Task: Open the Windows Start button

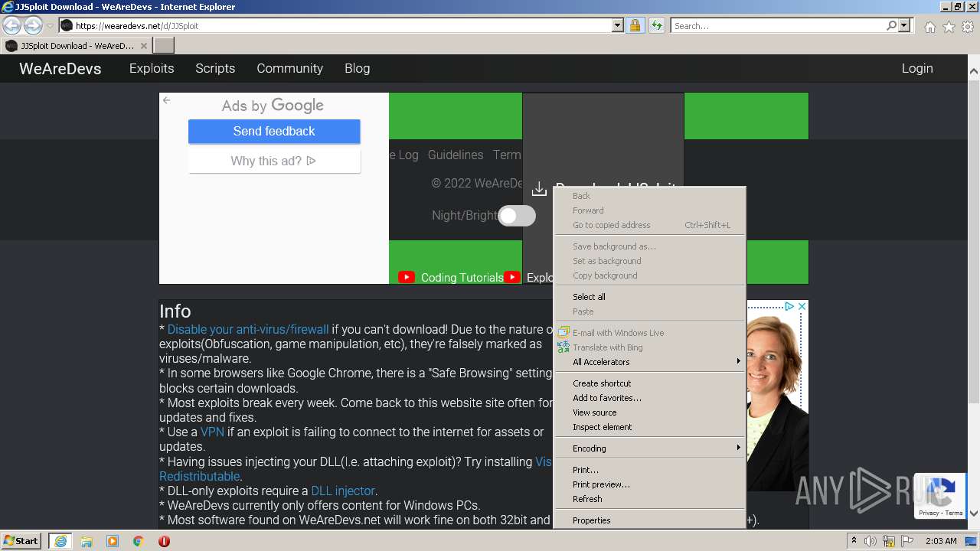Action: pyautogui.click(x=21, y=541)
